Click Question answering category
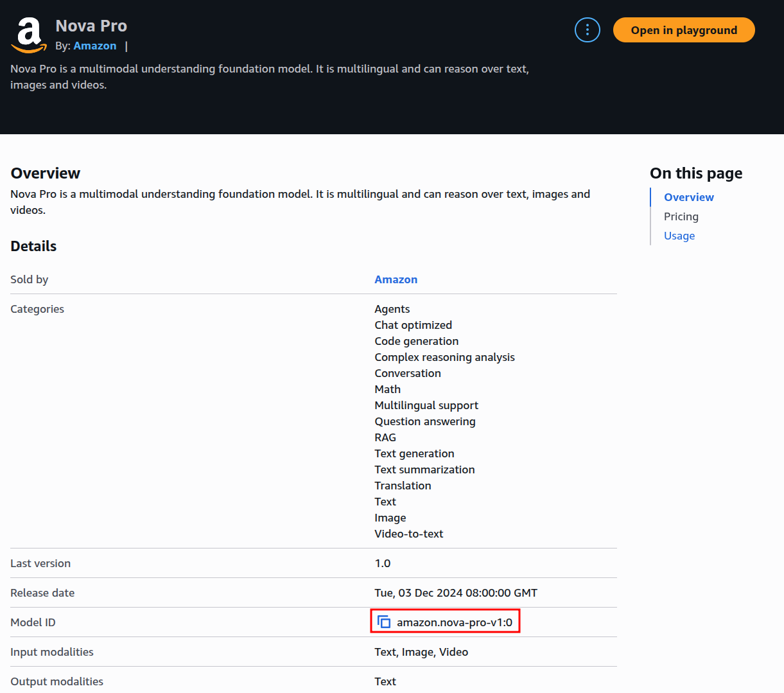 coord(425,421)
